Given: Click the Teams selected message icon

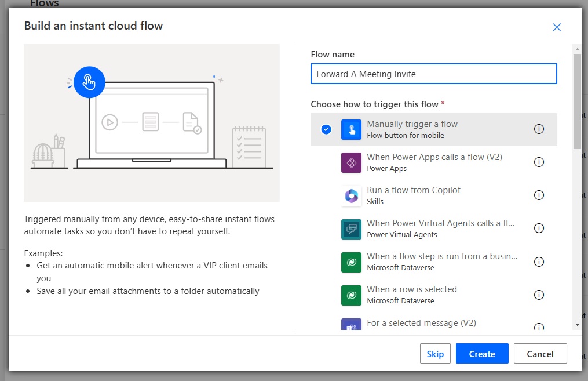Looking at the screenshot, I should click(x=351, y=326).
